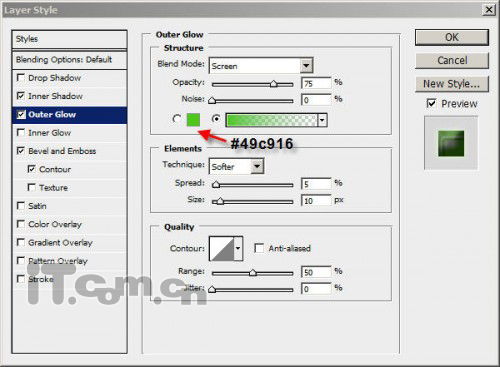500x367 pixels.
Task: Click the Jitter value field
Action: click(x=316, y=289)
